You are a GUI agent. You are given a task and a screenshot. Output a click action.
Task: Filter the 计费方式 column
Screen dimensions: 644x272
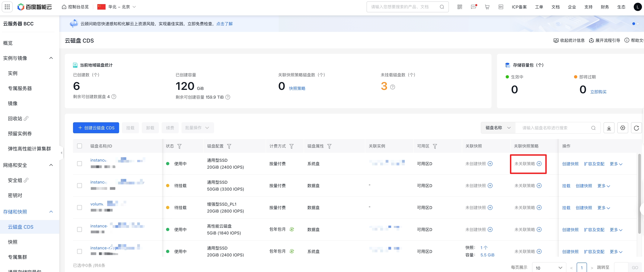click(291, 146)
